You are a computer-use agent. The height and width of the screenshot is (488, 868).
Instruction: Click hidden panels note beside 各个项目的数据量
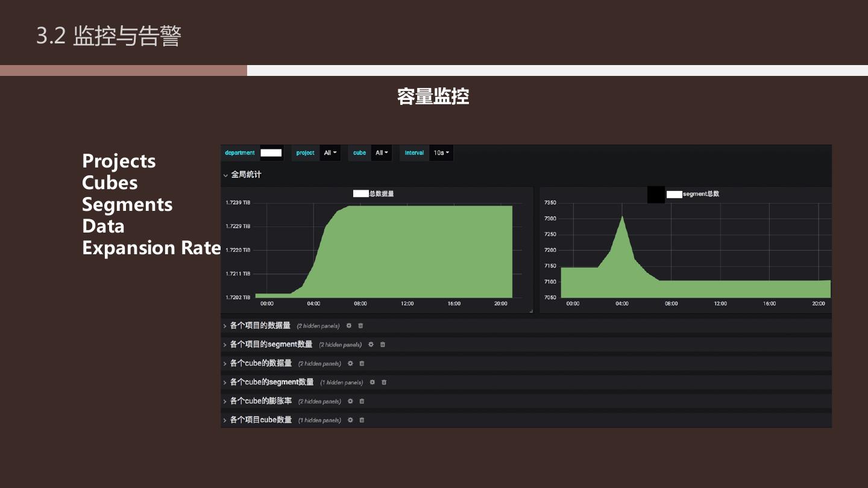pos(318,327)
